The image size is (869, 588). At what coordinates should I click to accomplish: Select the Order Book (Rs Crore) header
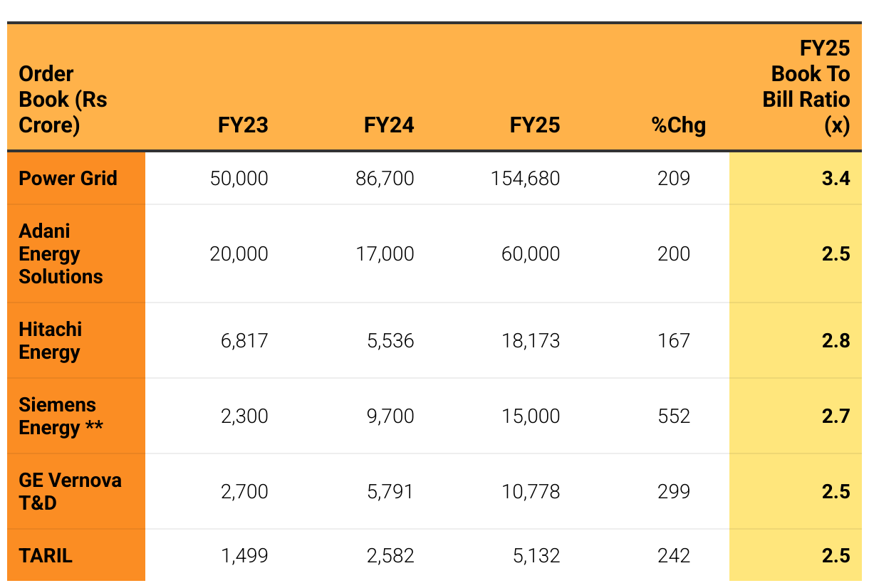click(63, 100)
